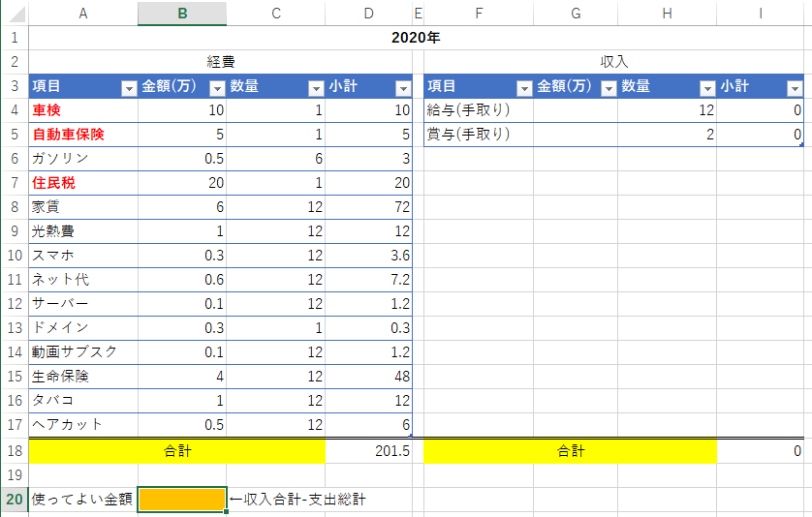The image size is (812, 517).
Task: Select the 生命保険 subtotal 48 cell
Action: (369, 377)
